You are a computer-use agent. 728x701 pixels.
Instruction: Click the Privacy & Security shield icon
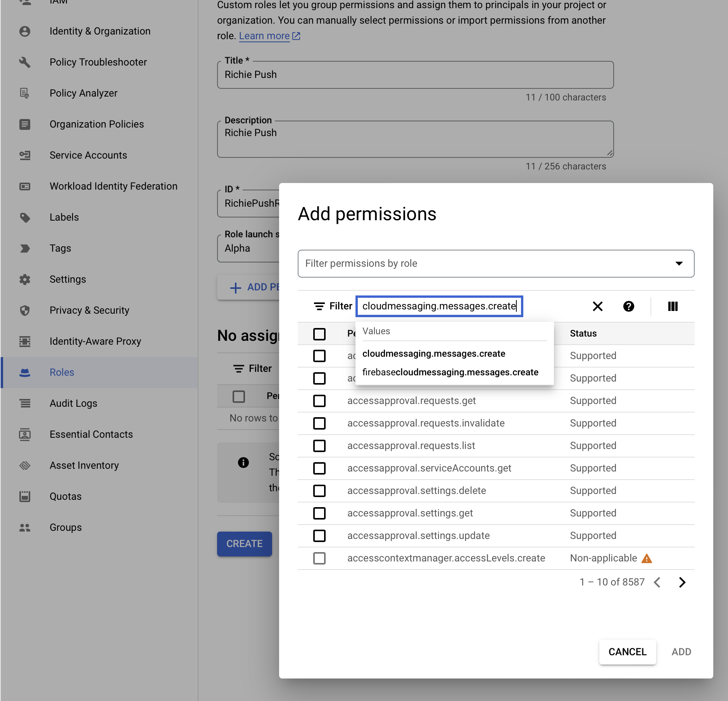point(25,310)
